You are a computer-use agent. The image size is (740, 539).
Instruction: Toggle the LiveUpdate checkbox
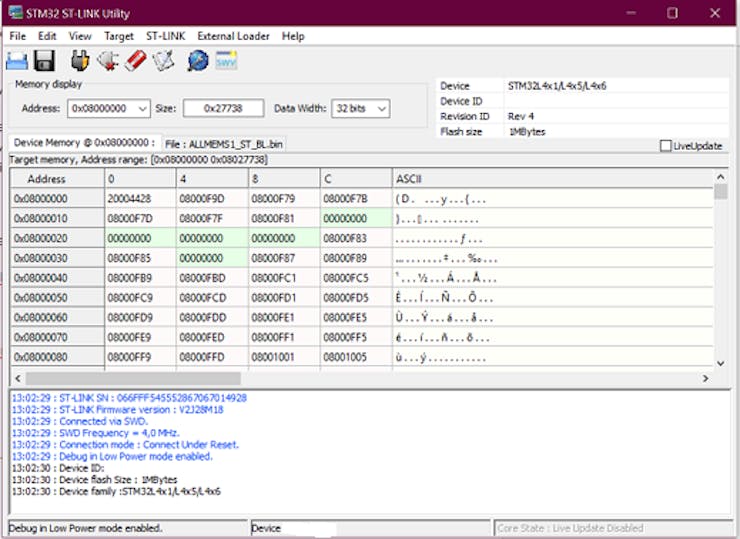pyautogui.click(x=665, y=146)
